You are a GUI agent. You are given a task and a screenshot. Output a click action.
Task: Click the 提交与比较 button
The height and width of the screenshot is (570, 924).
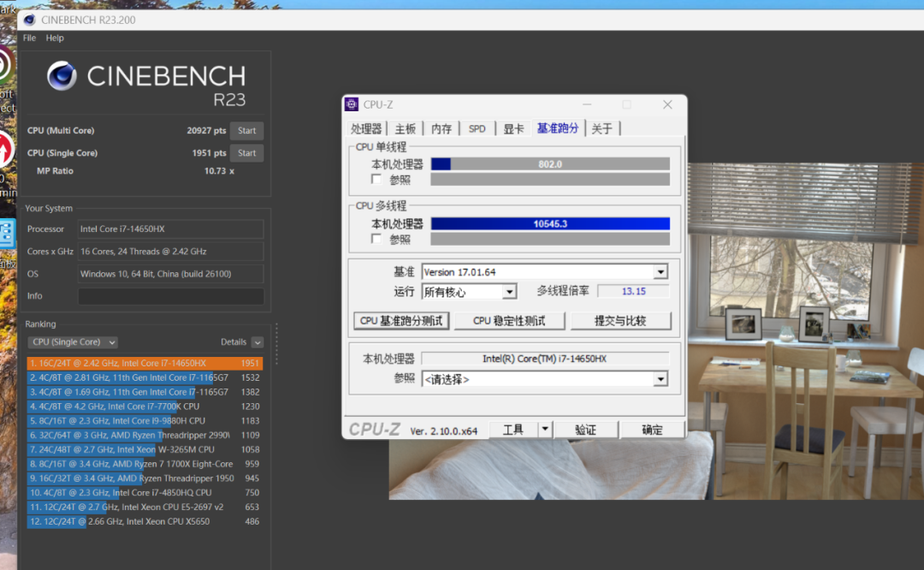[620, 321]
